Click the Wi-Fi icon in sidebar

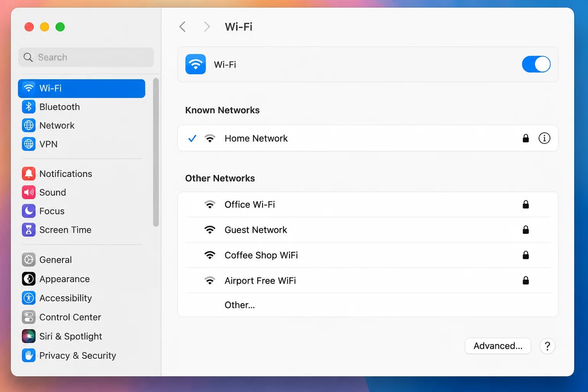click(29, 88)
